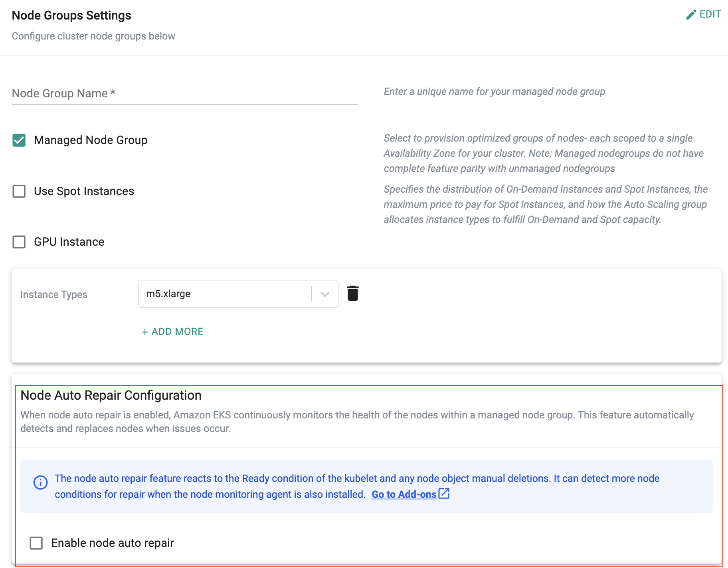
Task: Check the Enable node auto repair box
Action: [x=36, y=543]
